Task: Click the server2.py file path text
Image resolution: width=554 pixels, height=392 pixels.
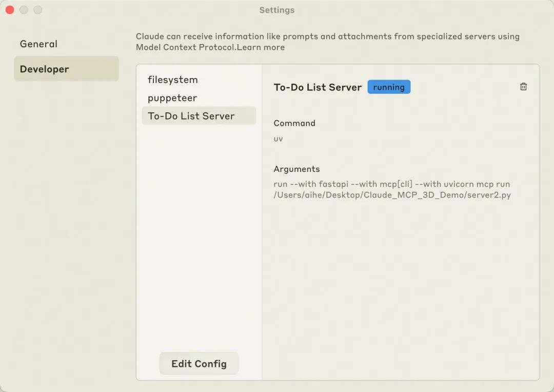Action: 392,195
